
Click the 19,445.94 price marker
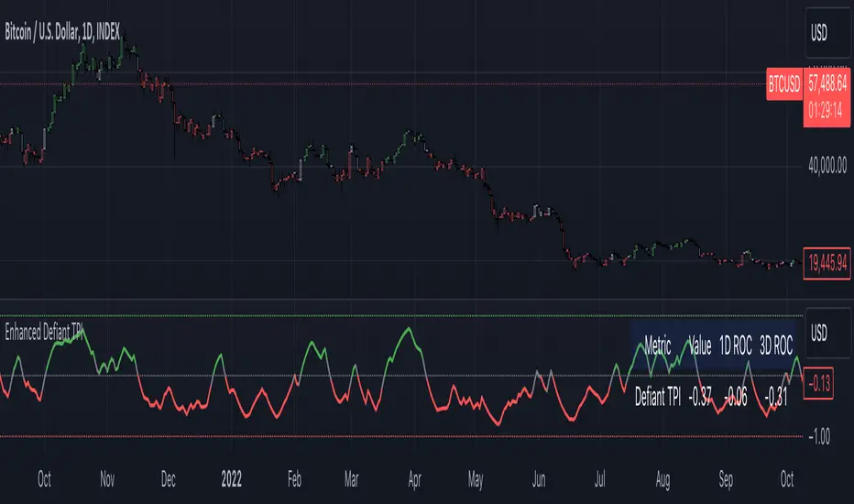pos(827,261)
